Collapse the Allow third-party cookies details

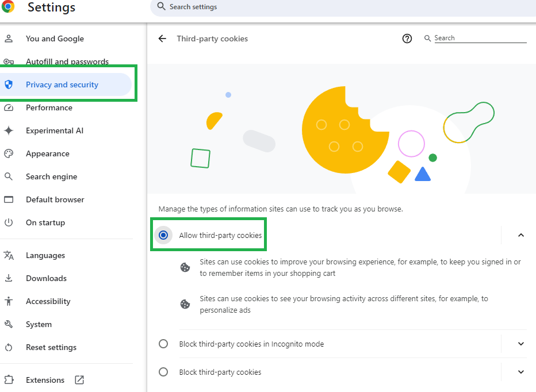click(520, 235)
